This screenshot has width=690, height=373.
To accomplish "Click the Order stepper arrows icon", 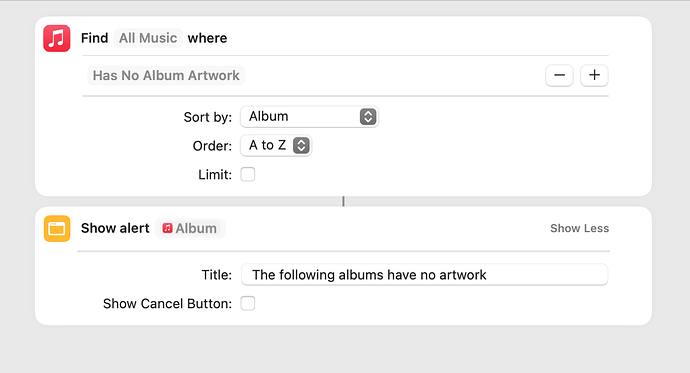I will click(301, 146).
